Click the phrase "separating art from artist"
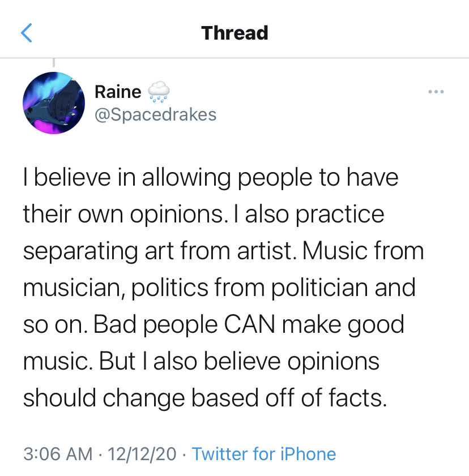469x476 pixels. click(x=157, y=252)
